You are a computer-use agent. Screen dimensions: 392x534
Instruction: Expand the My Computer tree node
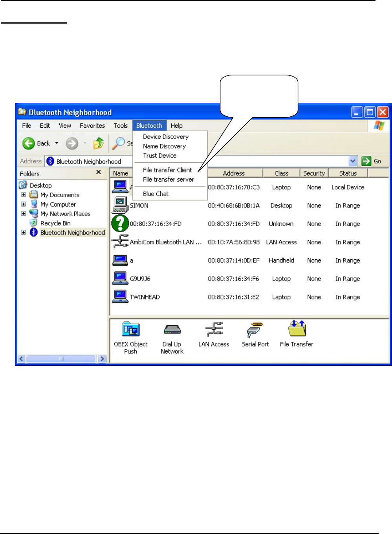[x=24, y=204]
